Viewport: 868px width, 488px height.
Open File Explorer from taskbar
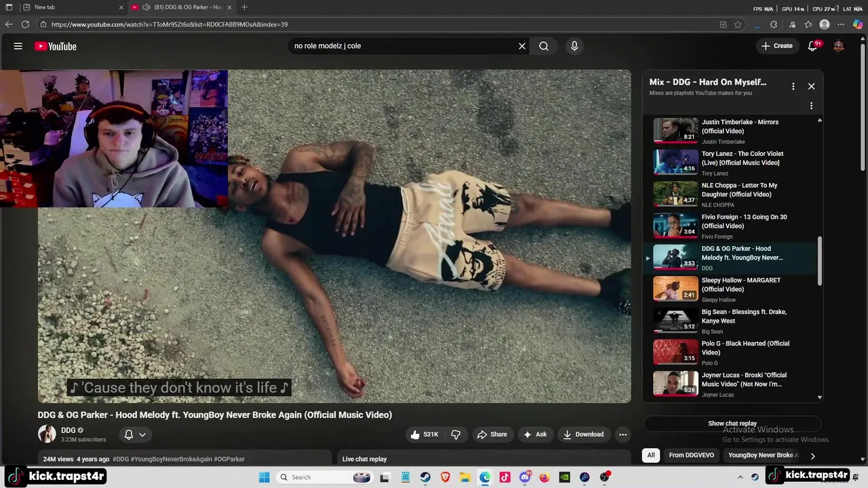pos(465,477)
